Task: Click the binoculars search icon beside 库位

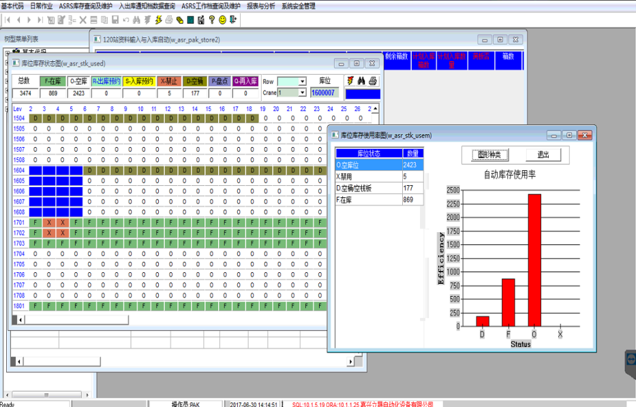Action: point(363,81)
